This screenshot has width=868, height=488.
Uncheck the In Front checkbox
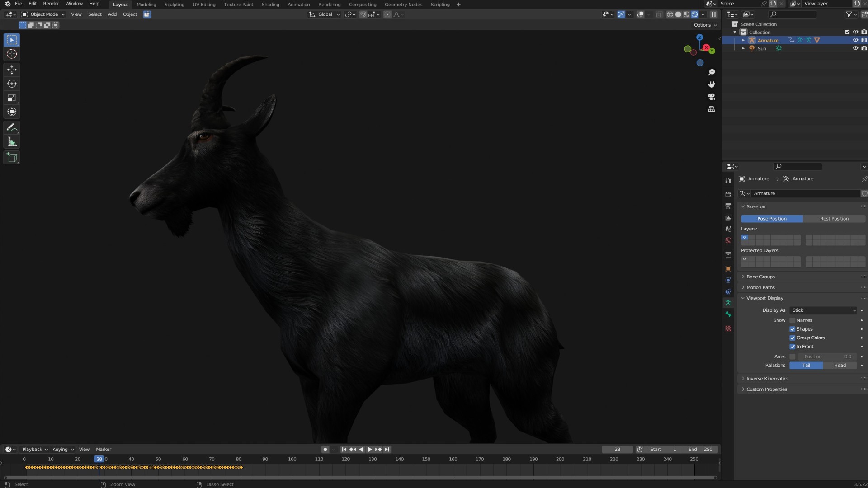coord(793,347)
